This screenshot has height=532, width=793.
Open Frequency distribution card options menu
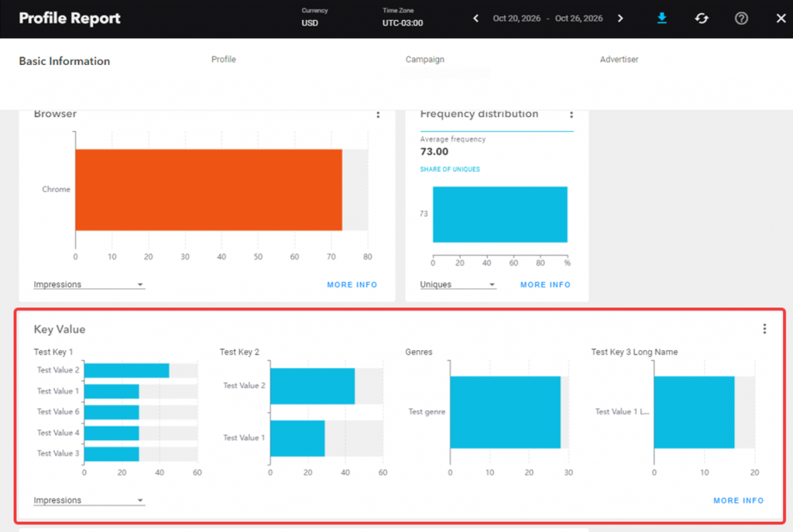click(x=572, y=115)
